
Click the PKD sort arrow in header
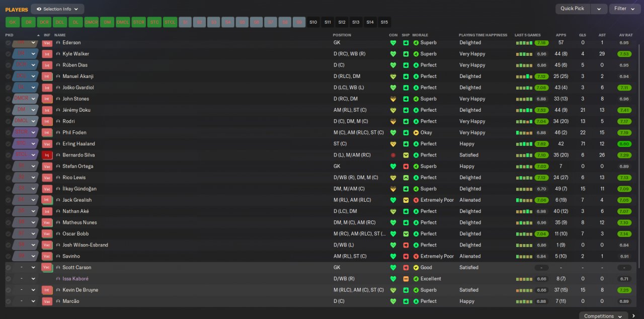[x=38, y=35]
